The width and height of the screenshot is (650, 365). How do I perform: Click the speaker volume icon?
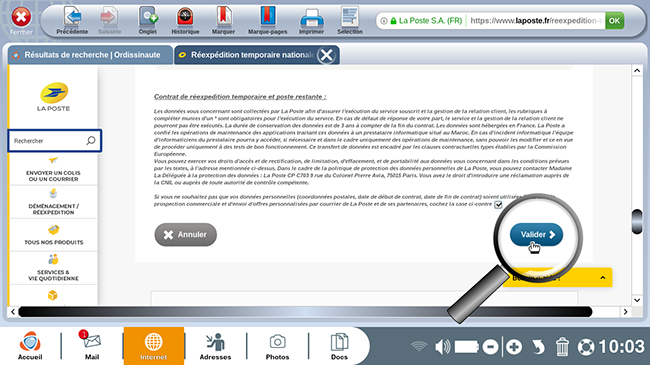coord(442,347)
